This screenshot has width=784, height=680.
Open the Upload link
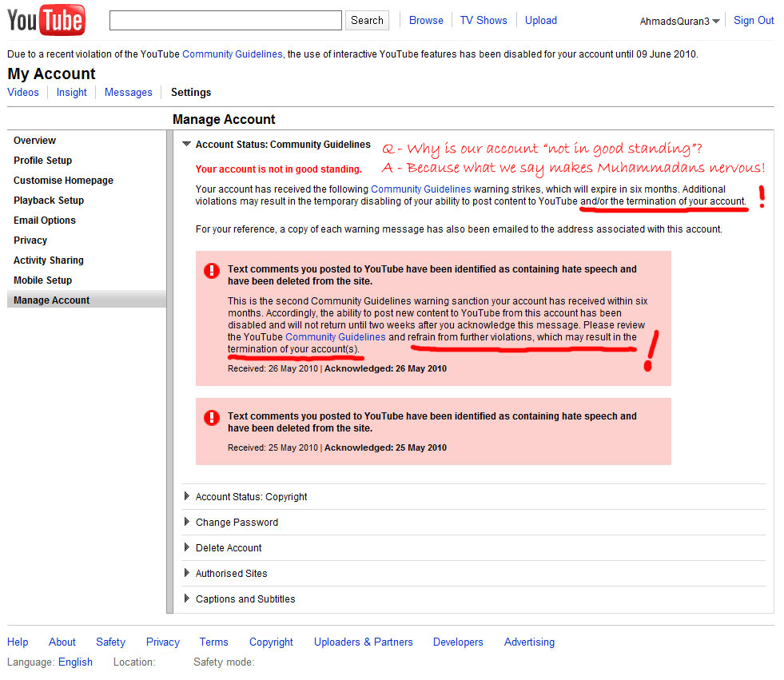(540, 21)
